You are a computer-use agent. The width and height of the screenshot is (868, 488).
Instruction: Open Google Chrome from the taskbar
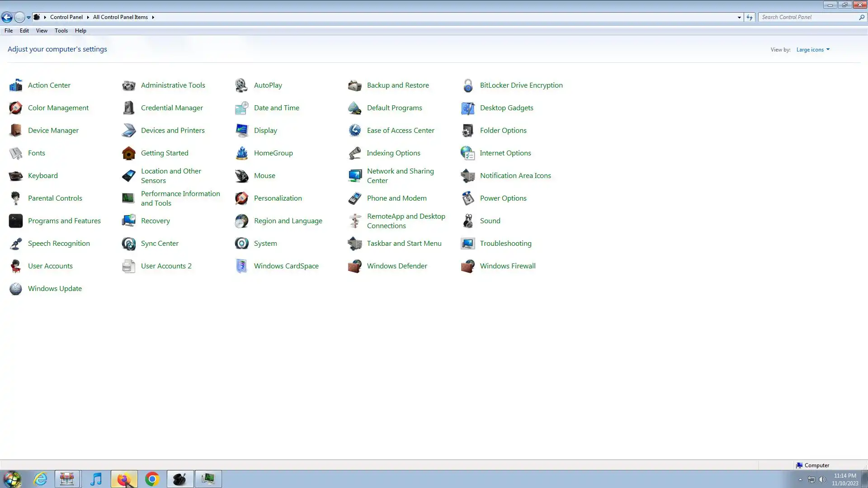(152, 479)
